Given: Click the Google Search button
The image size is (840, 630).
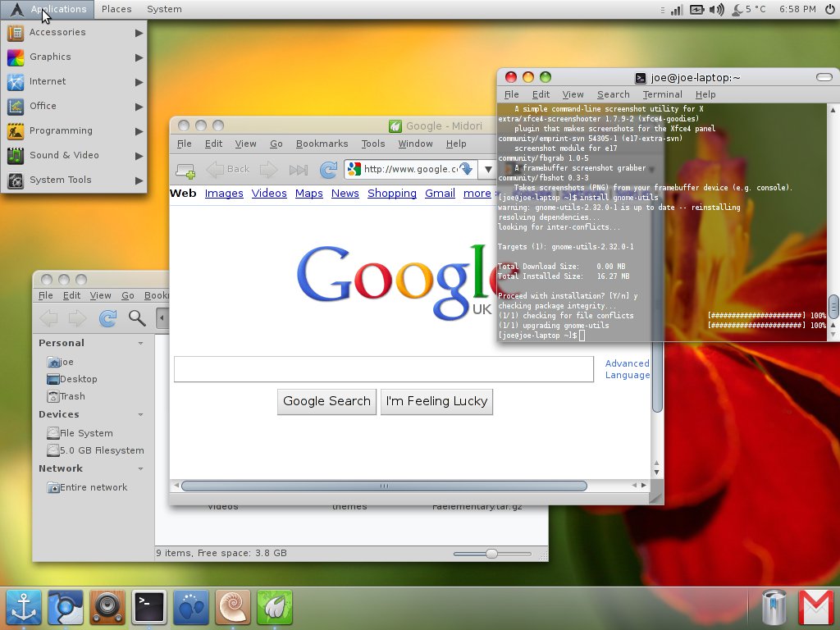Looking at the screenshot, I should click(x=326, y=402).
